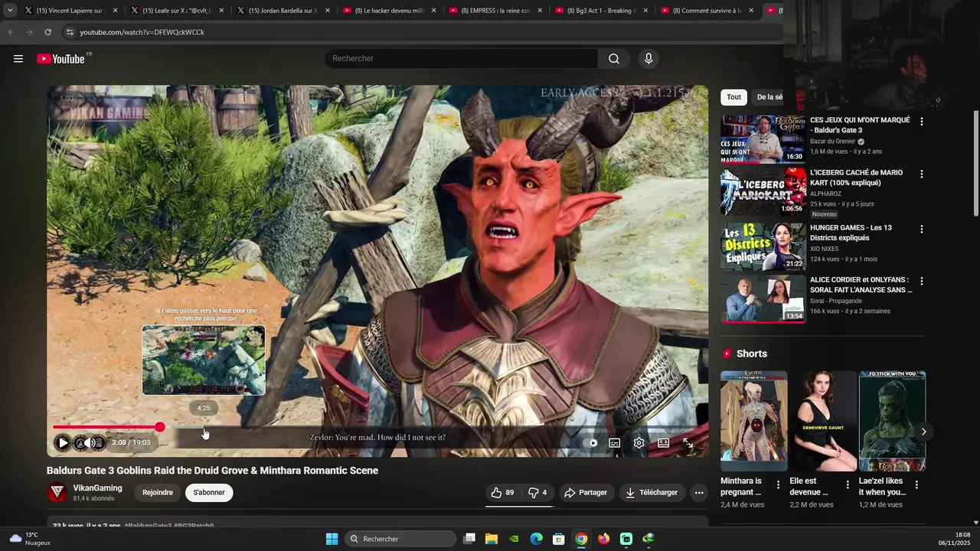Screen dimensions: 980x551
Task: Open the Minthara is pregnant short
Action: 753,421
